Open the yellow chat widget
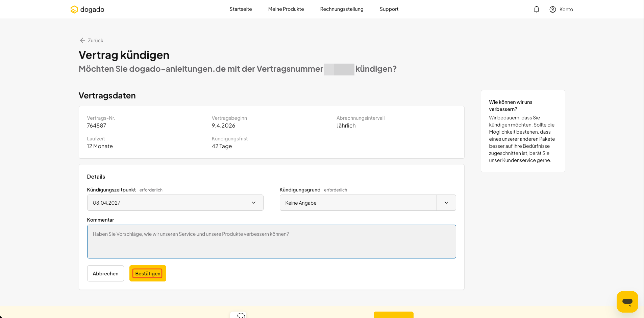Image resolution: width=644 pixels, height=318 pixels. coord(627,301)
